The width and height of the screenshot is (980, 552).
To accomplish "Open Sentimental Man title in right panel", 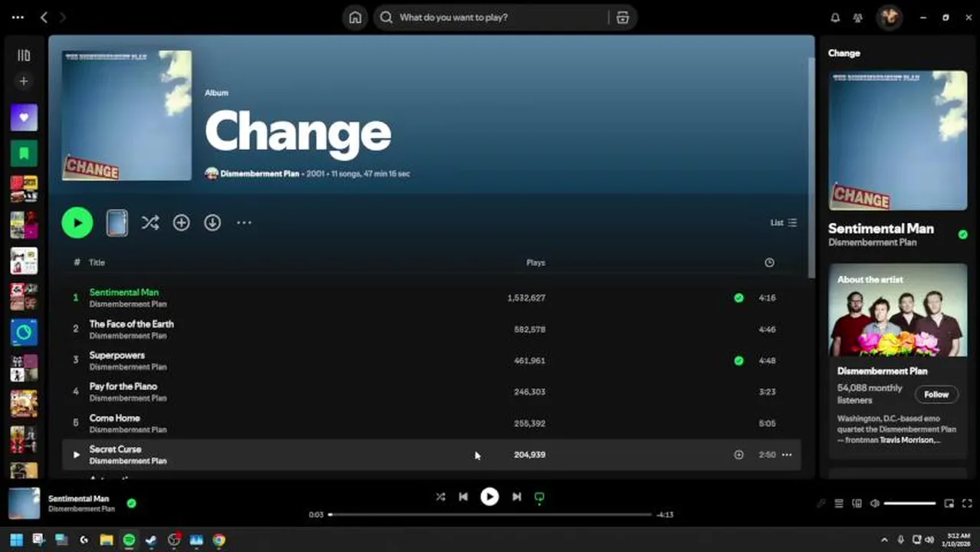I will [x=881, y=228].
